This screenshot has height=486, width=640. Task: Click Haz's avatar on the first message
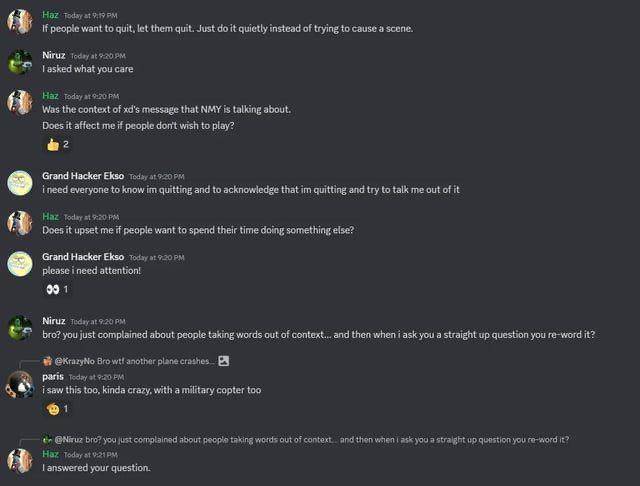20,21
